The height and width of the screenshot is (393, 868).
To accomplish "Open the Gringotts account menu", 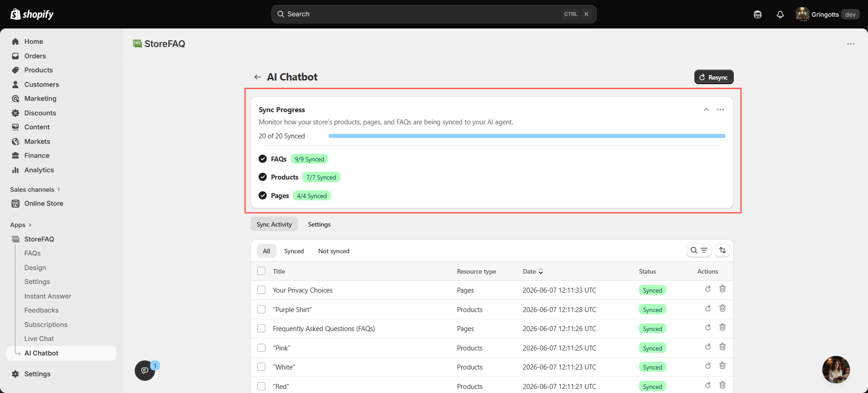I will pyautogui.click(x=827, y=14).
